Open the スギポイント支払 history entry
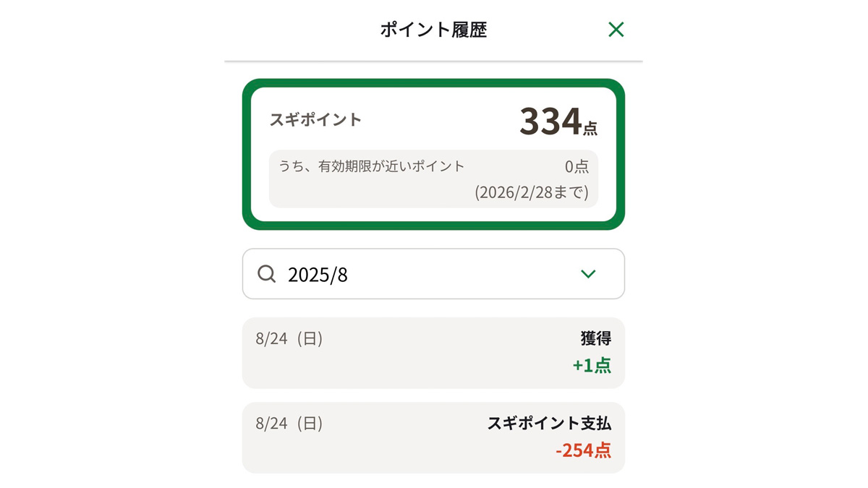Viewport: 868px width, 488px height. (433, 437)
